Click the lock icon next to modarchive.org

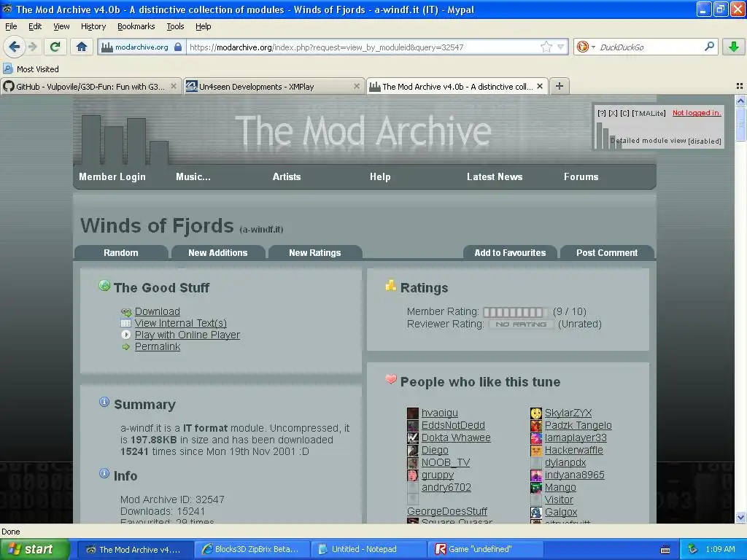point(178,47)
